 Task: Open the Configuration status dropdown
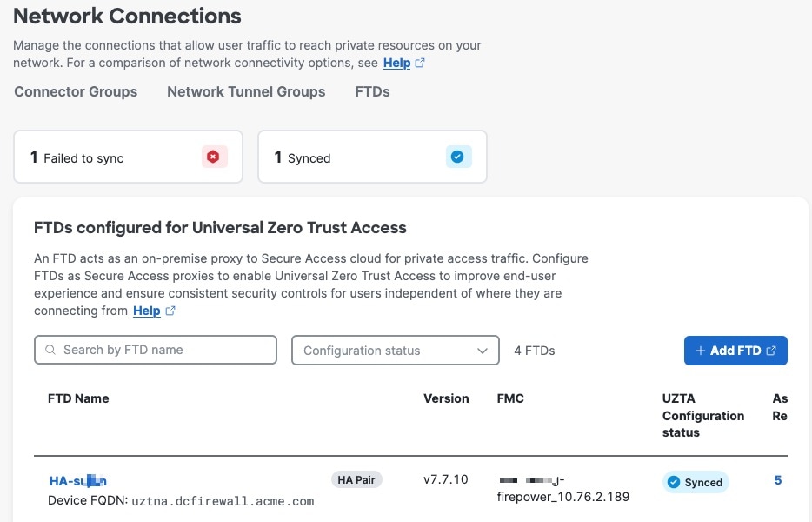pos(395,351)
